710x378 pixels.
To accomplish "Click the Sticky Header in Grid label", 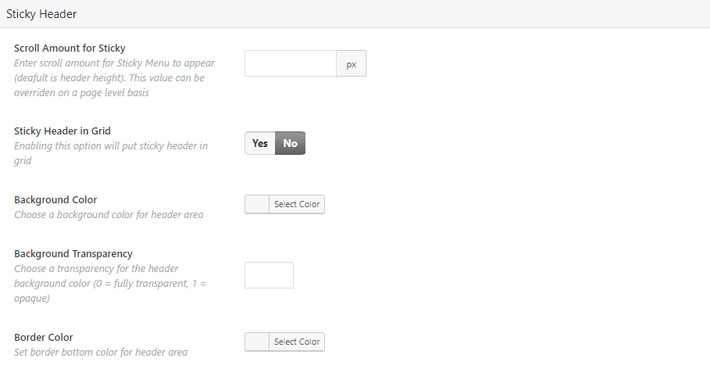I will pyautogui.click(x=62, y=131).
